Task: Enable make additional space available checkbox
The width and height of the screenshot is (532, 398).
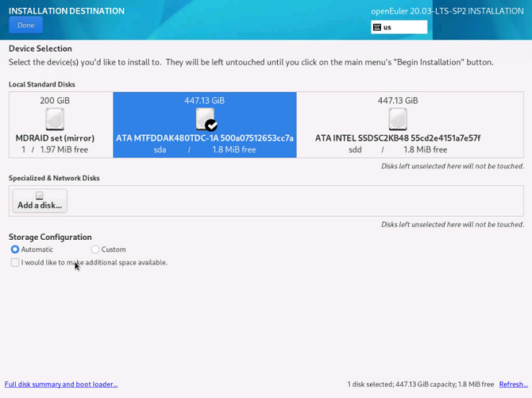Action: point(15,262)
